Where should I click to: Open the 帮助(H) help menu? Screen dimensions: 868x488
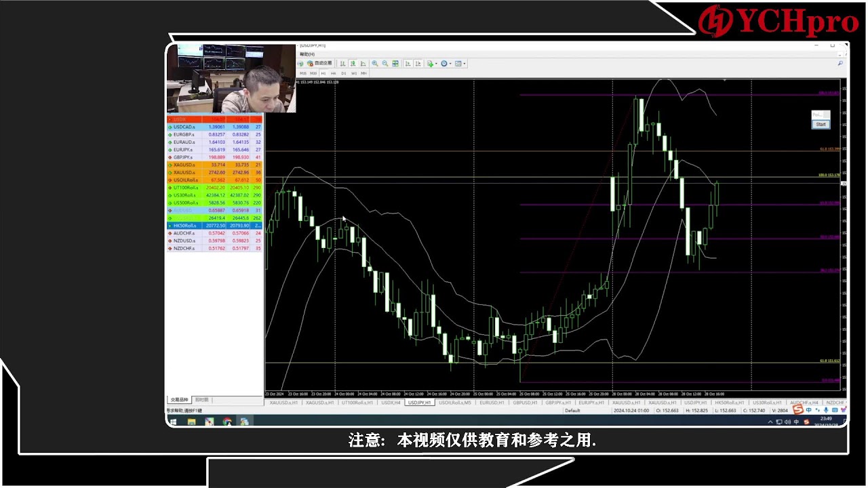(x=307, y=54)
